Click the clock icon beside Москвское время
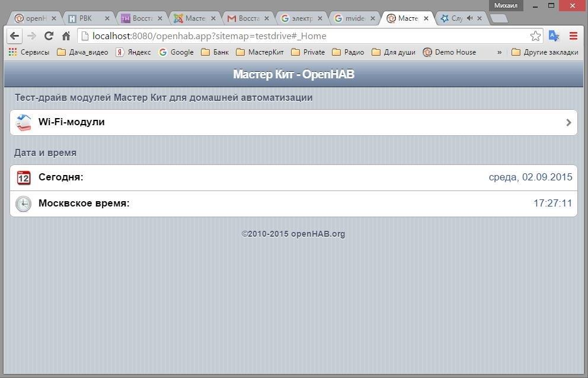This screenshot has width=588, height=378. pos(23,204)
